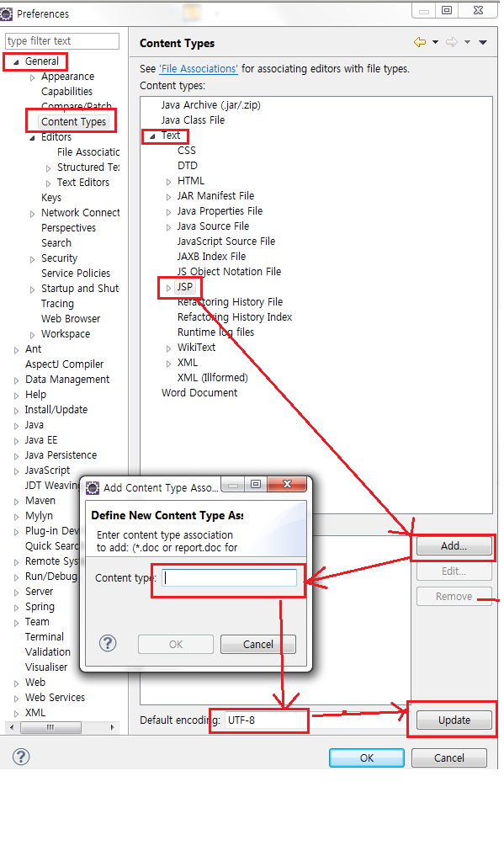Expand the Network Connections node
The height and width of the screenshot is (861, 504).
(x=32, y=214)
